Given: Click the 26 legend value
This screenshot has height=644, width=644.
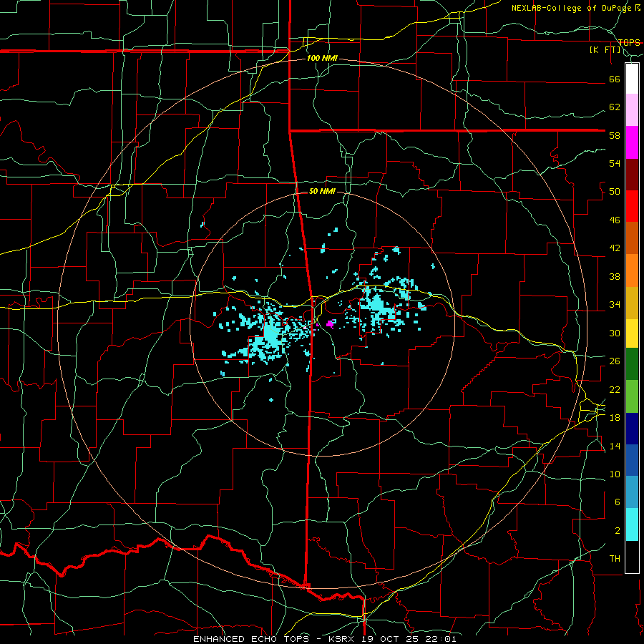Looking at the screenshot, I should click(x=615, y=361).
